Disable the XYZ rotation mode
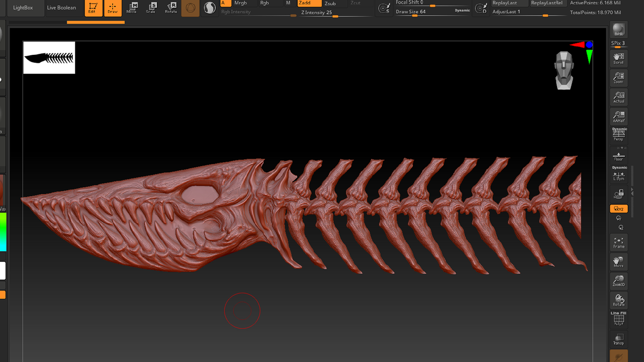 click(618, 209)
